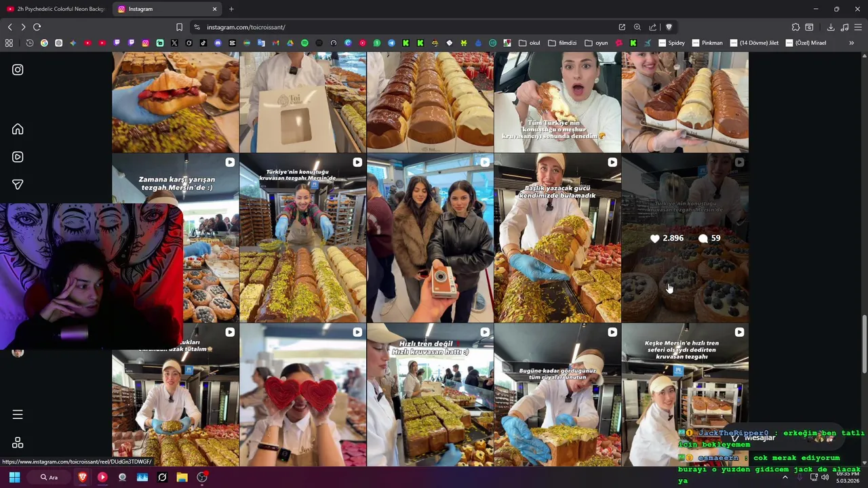
Task: Open reel captioned 'Zamana karşı yarışan tezgah Mersin'de'
Action: coord(176,239)
